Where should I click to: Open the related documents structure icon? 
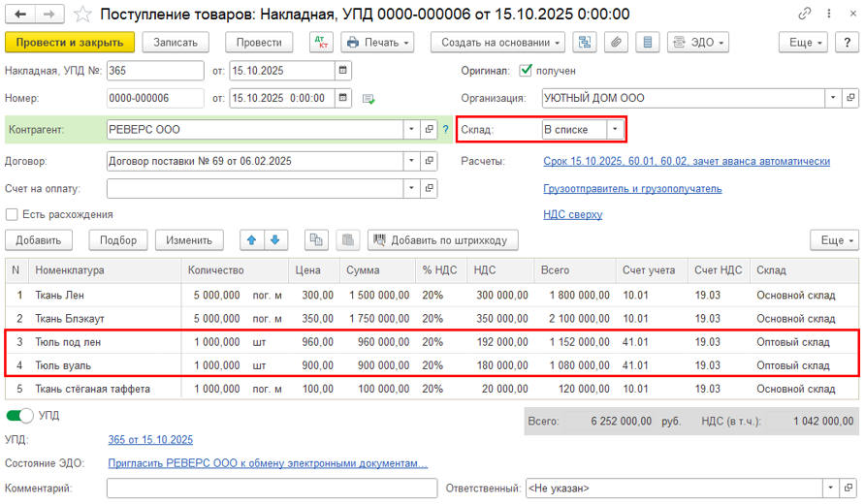(x=585, y=43)
